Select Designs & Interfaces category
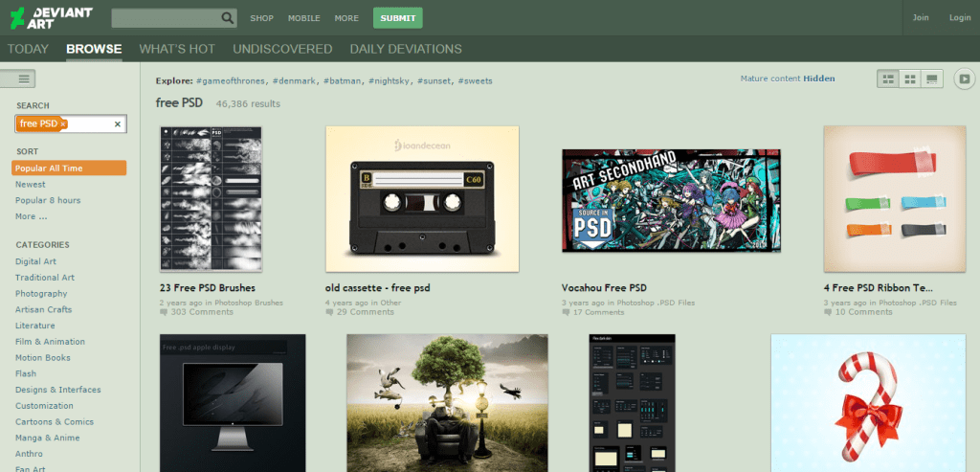980x472 pixels. [x=58, y=390]
